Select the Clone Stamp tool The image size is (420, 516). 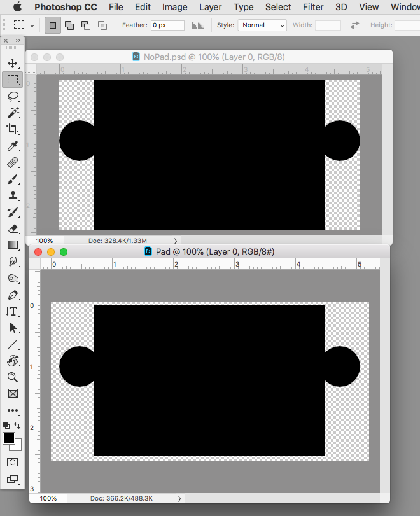13,195
